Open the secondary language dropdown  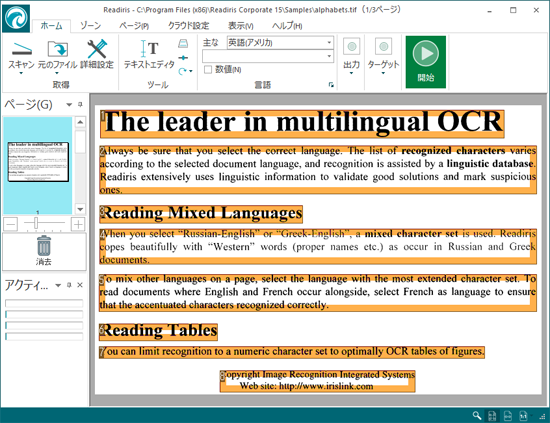[x=268, y=56]
